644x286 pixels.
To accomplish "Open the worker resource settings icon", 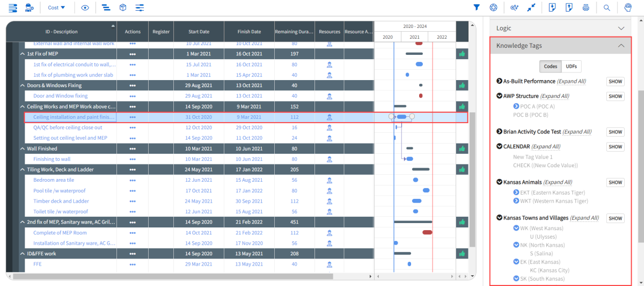I will click(x=30, y=8).
